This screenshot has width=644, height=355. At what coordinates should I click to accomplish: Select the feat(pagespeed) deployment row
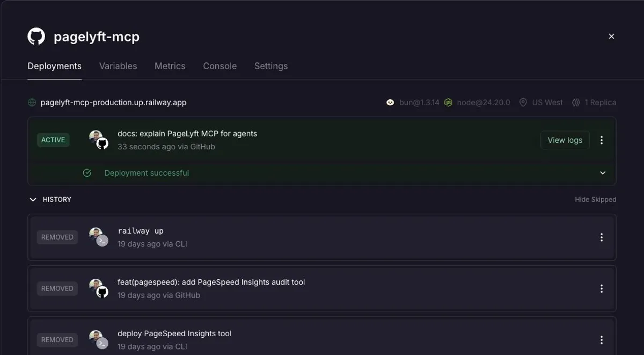click(x=322, y=288)
